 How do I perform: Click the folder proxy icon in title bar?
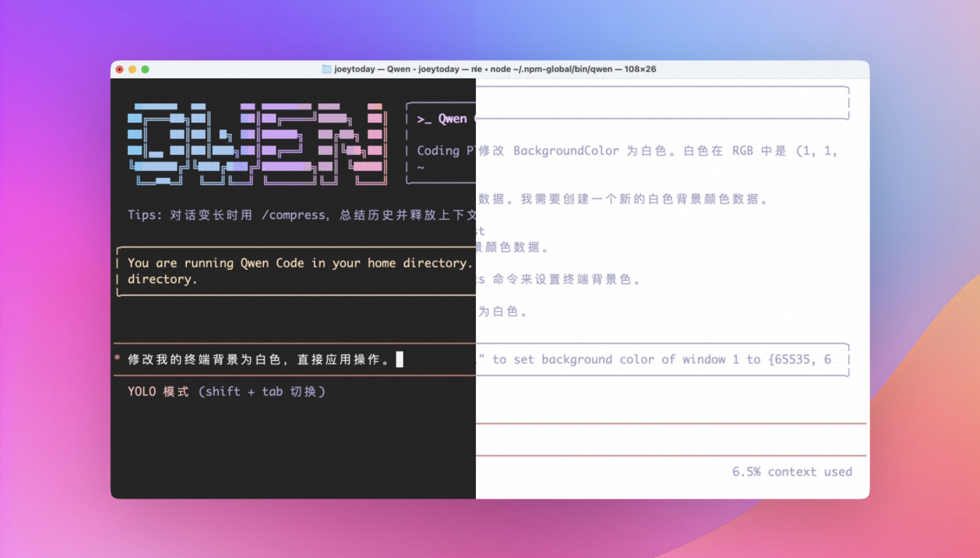[326, 69]
